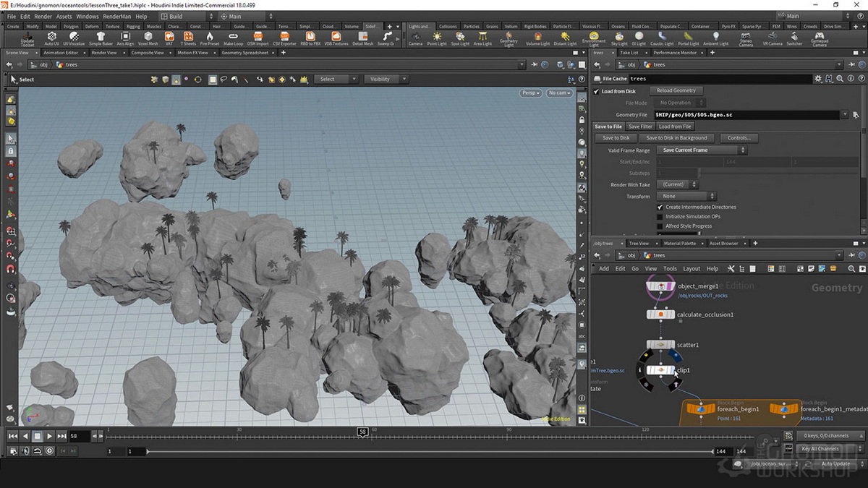Screen dimensions: 868x488
Task: Open the Assets menu
Action: [64, 16]
